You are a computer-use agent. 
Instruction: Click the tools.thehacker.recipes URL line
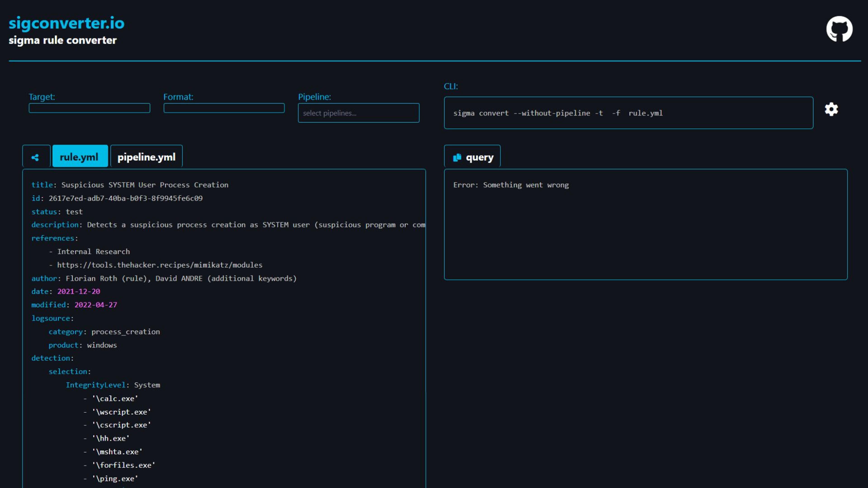pos(156,265)
